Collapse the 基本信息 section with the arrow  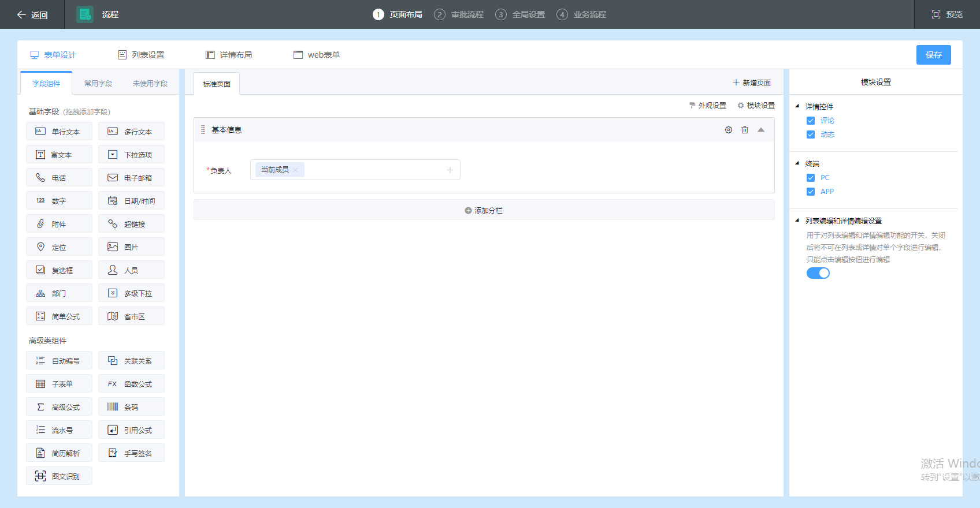761,130
